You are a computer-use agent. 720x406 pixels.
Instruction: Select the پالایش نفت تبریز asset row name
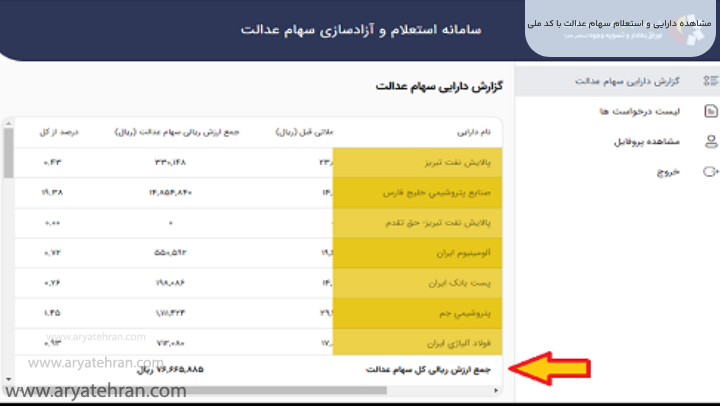(x=457, y=163)
